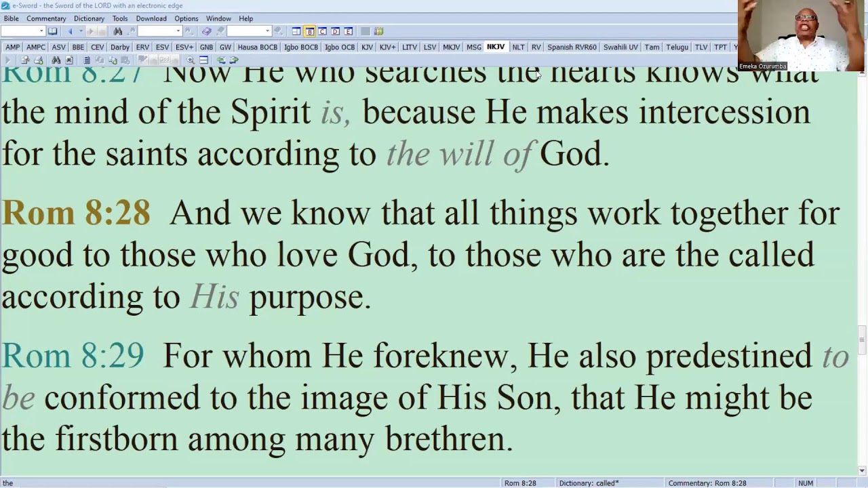Open the Commentary menu
The image size is (868, 488).
coord(46,18)
